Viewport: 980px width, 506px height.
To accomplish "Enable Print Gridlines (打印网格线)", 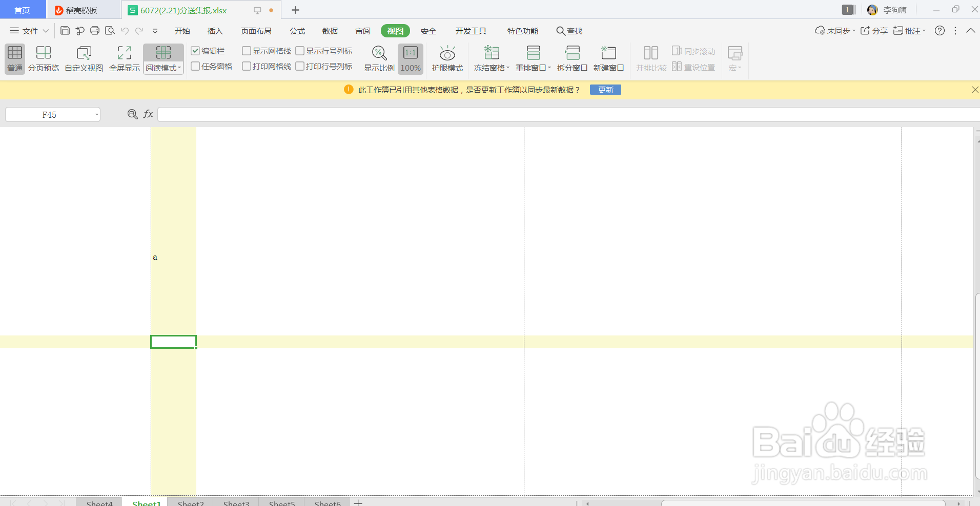I will coord(247,66).
